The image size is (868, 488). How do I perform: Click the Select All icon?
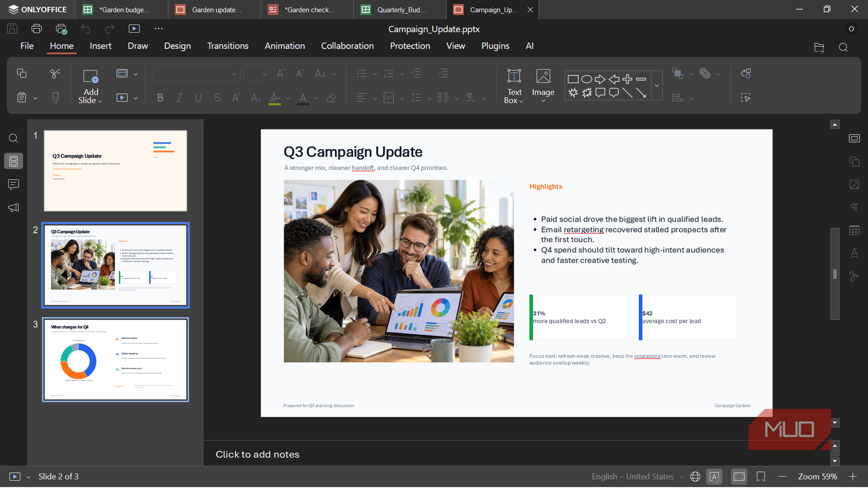(746, 98)
